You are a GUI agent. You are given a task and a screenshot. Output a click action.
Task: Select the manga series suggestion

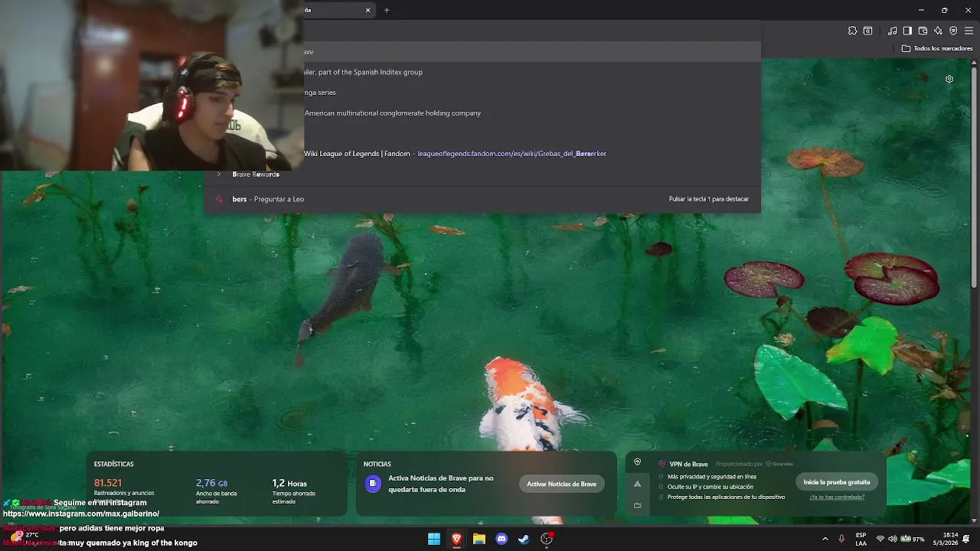[x=533, y=93]
